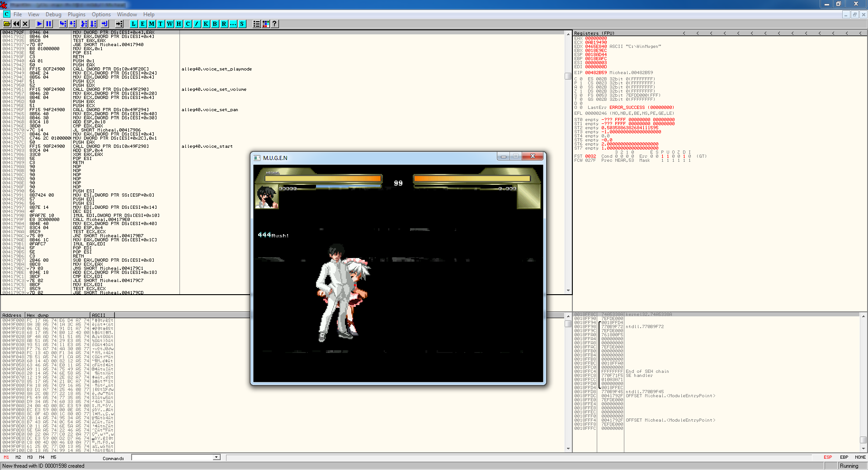Image resolution: width=868 pixels, height=470 pixels.
Task: Select alleg40.voice_start comment line
Action: click(x=207, y=146)
